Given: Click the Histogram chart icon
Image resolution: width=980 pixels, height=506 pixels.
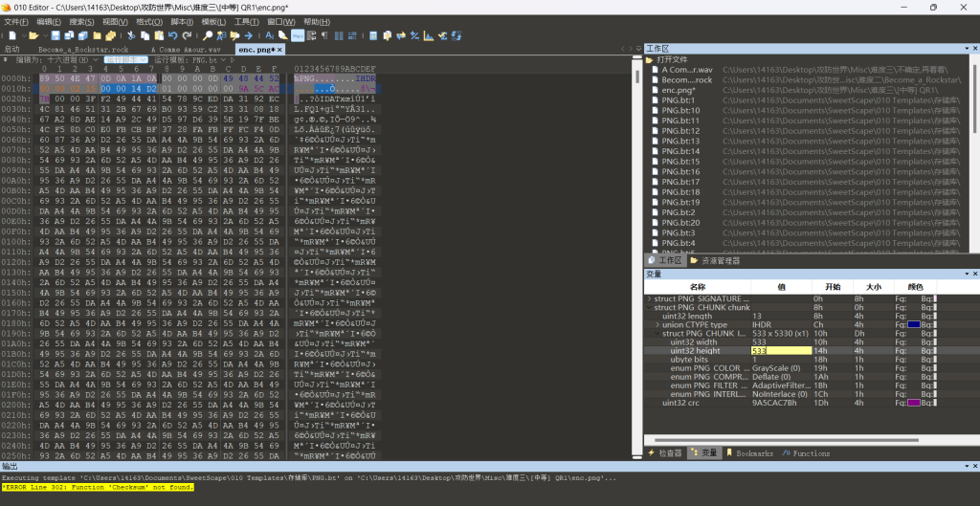Looking at the screenshot, I should (x=428, y=35).
